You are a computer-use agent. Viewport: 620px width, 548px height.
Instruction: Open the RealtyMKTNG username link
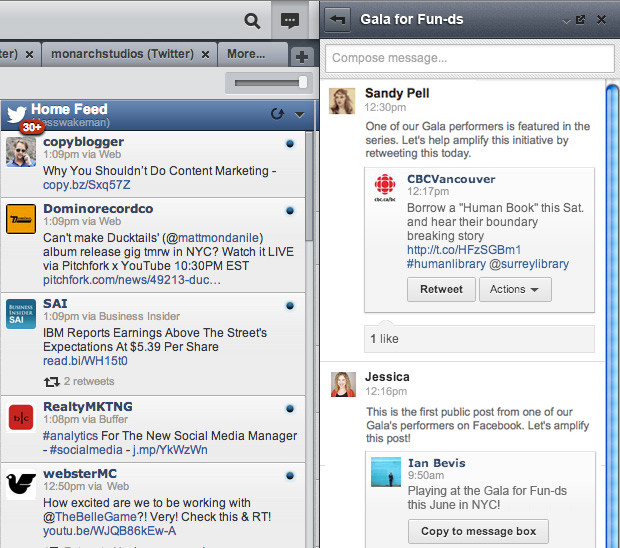(88, 406)
